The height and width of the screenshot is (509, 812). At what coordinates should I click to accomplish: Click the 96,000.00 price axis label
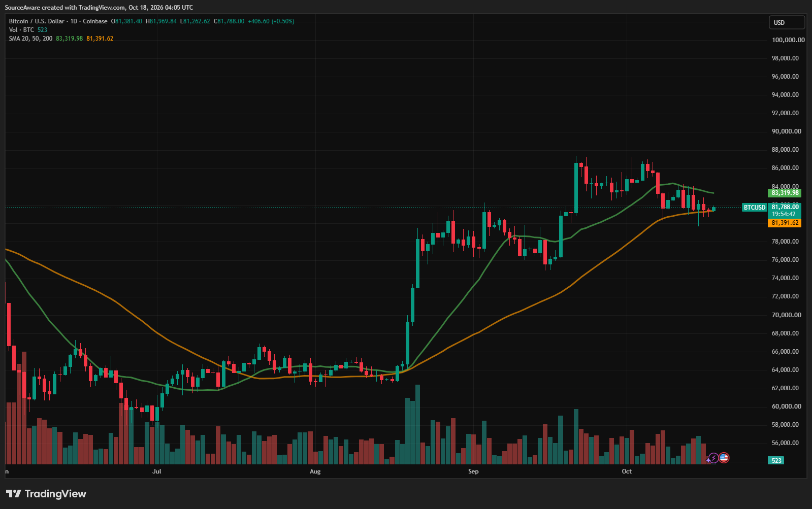pos(785,76)
